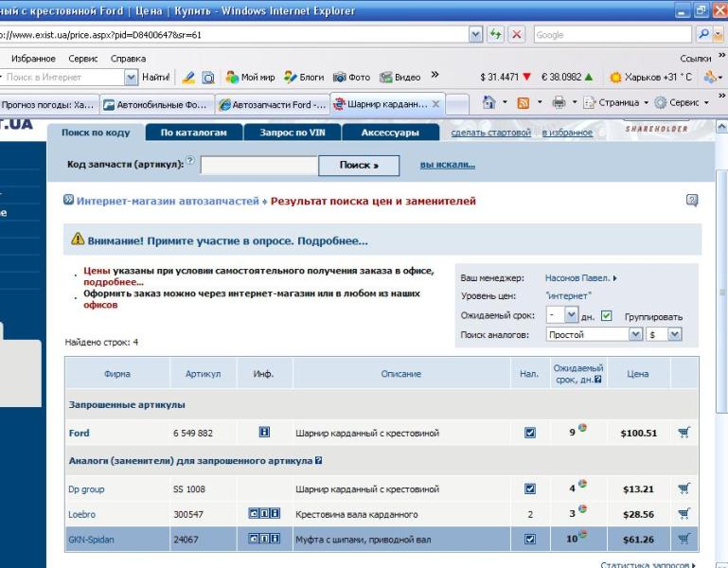This screenshot has height=568, width=728.
Task: Open the Запрос по VIN tab
Action: [292, 133]
